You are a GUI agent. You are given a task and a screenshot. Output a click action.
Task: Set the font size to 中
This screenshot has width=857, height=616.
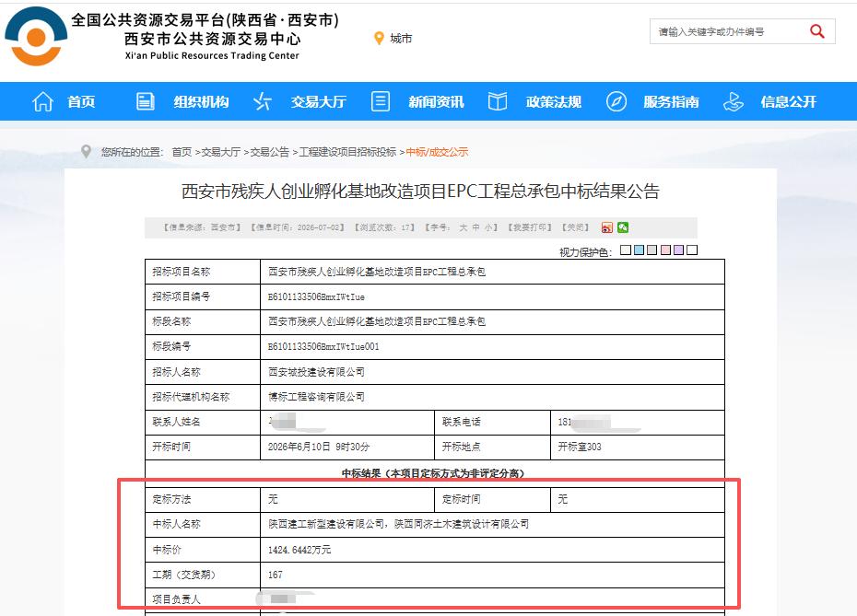click(x=476, y=227)
